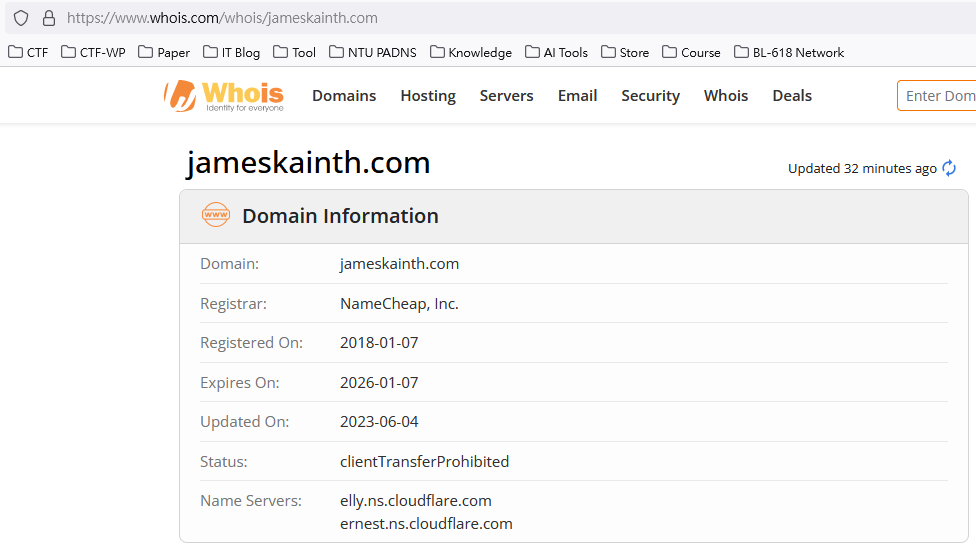Screen dimensions: 976x555
Task: Open the Security navigation menu
Action: point(650,96)
